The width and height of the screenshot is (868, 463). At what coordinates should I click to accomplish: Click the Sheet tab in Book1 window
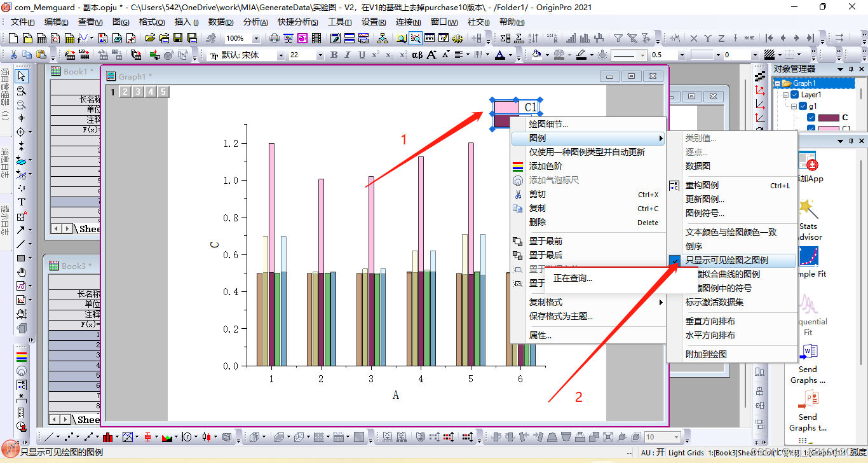[x=90, y=228]
